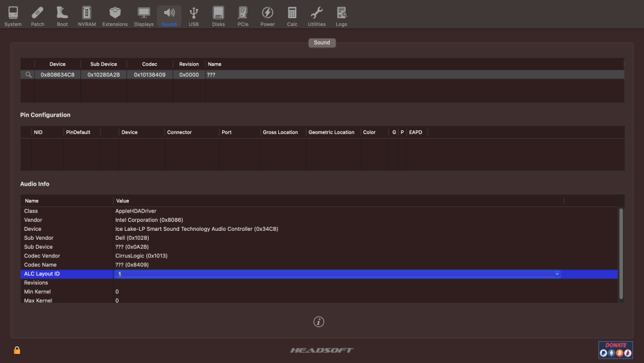Open the Calc tool

coord(292,17)
